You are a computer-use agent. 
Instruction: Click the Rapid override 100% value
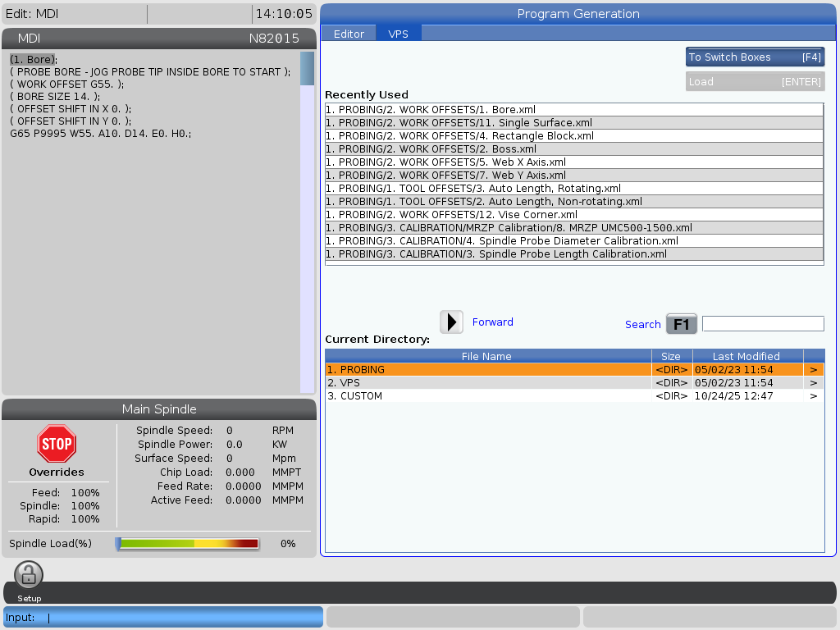coord(85,519)
